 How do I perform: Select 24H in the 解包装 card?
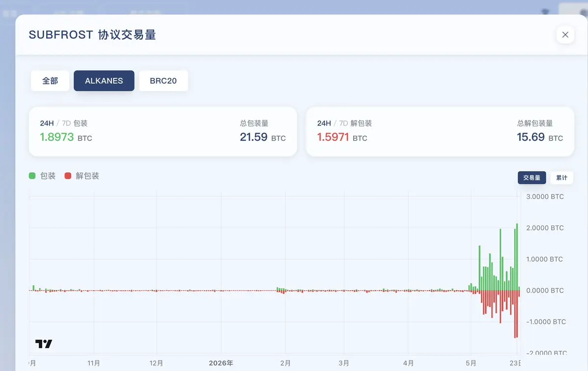(x=324, y=123)
